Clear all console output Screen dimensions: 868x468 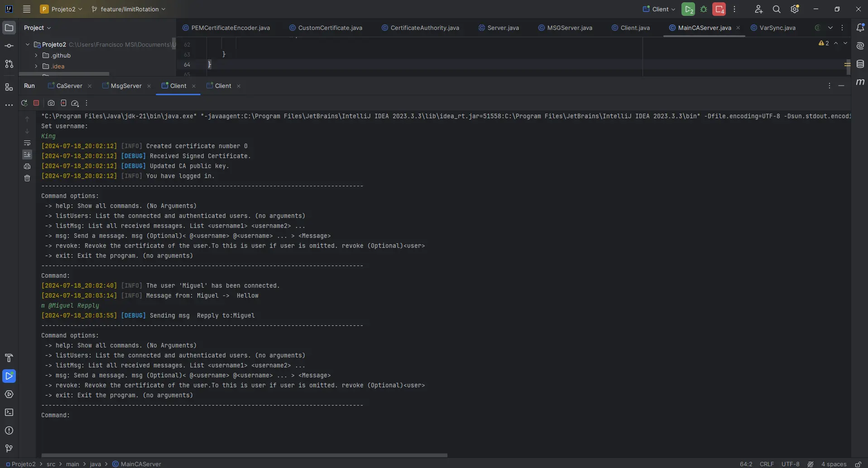tap(27, 178)
